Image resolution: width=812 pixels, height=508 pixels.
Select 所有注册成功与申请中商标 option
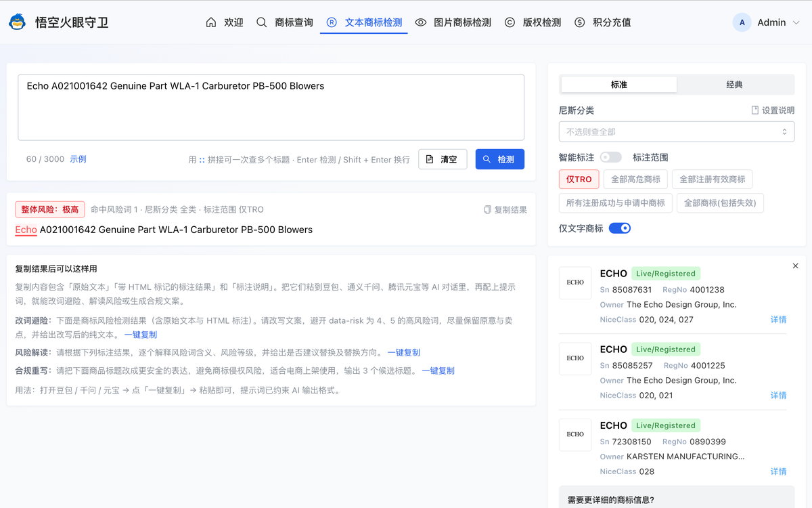616,203
